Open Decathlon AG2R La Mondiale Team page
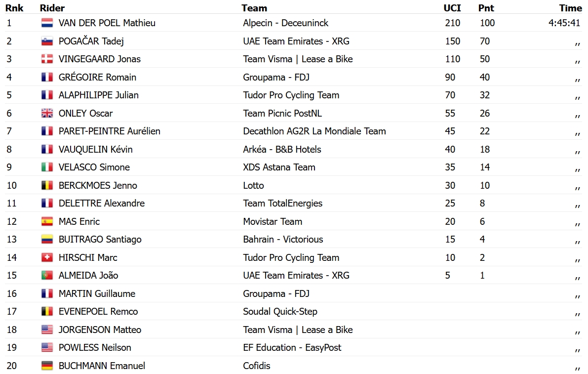 point(314,131)
